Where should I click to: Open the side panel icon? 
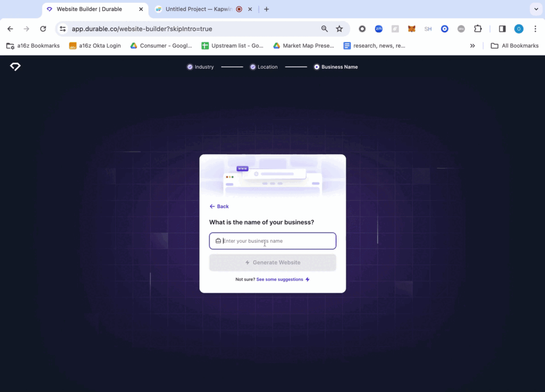coord(501,28)
